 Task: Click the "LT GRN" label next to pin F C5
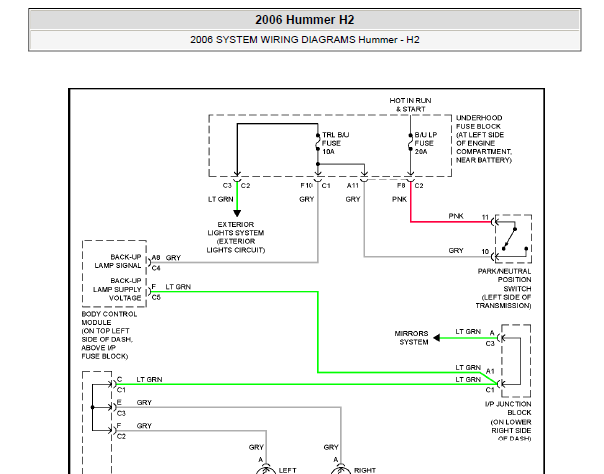178,287
